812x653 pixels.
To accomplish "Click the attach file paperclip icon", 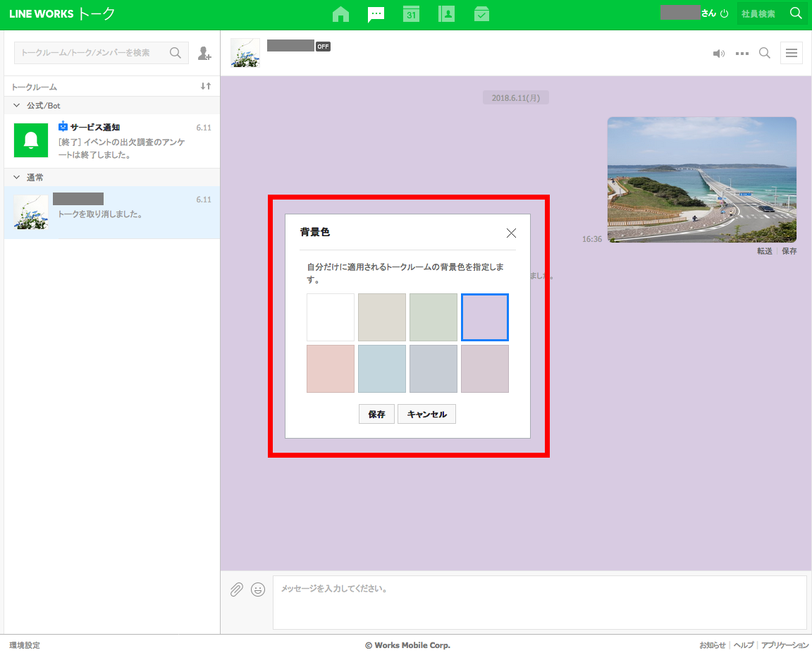I will 237,590.
